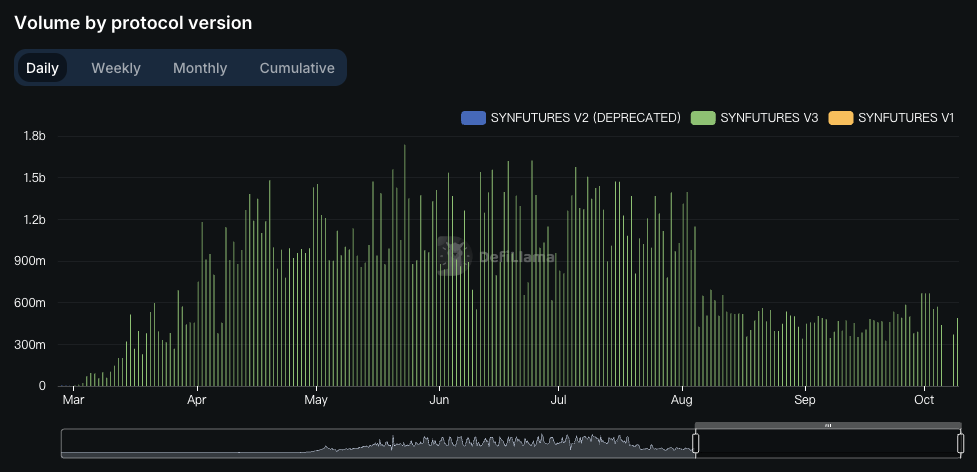Click the SYNFUTURES V1 legend label

click(906, 118)
